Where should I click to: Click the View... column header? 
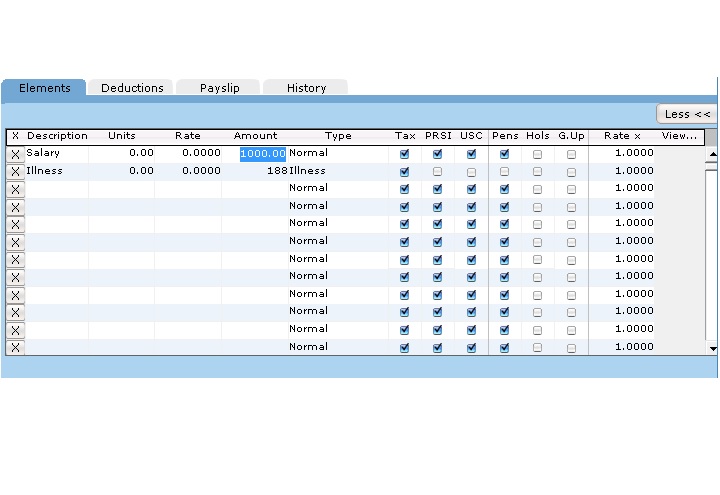point(680,136)
